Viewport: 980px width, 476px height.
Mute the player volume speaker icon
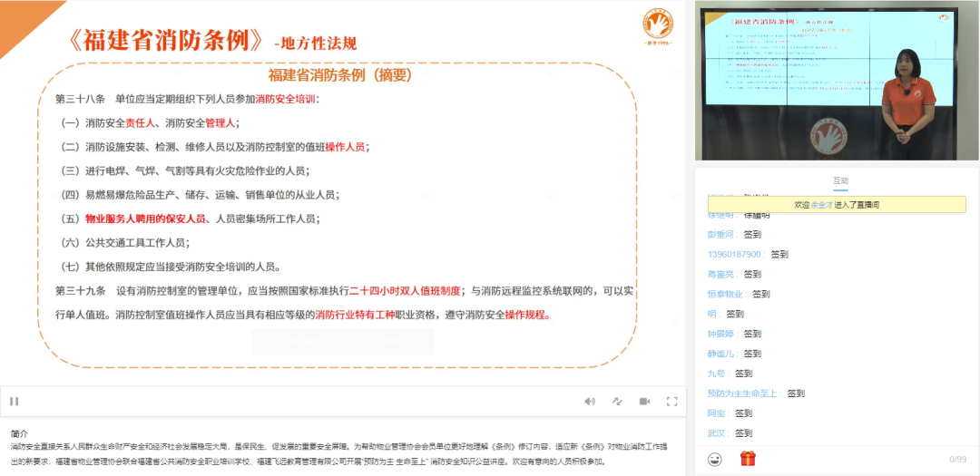click(x=590, y=401)
